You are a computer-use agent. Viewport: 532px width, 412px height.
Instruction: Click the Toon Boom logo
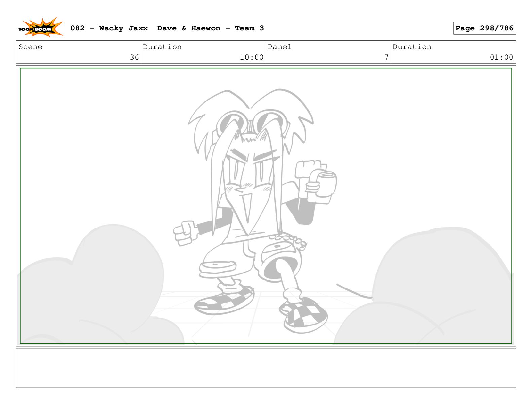[41, 28]
